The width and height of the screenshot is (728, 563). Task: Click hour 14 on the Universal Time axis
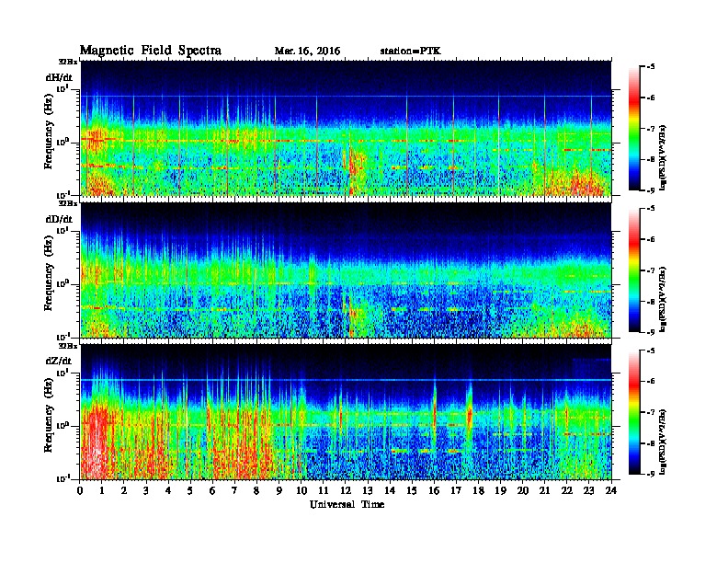click(390, 491)
